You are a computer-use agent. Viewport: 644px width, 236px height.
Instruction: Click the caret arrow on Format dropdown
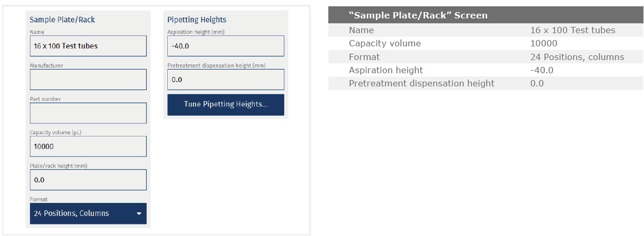(139, 214)
